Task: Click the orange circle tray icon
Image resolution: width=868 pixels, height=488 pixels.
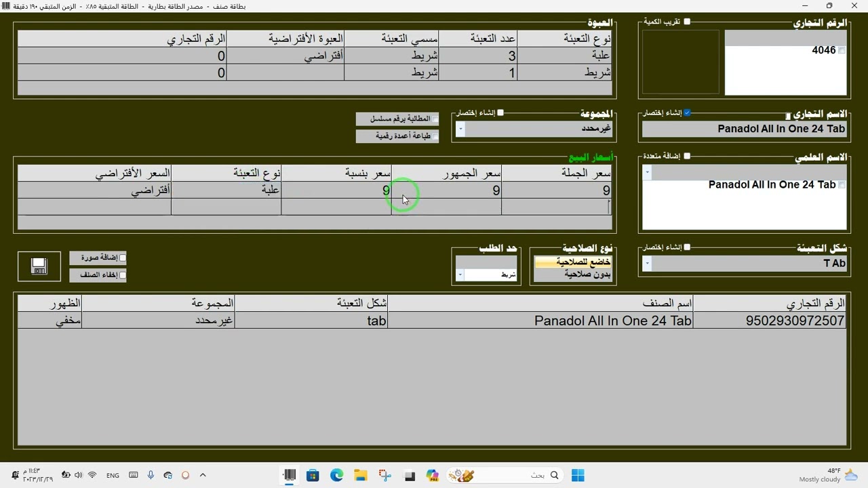Action: [185, 475]
